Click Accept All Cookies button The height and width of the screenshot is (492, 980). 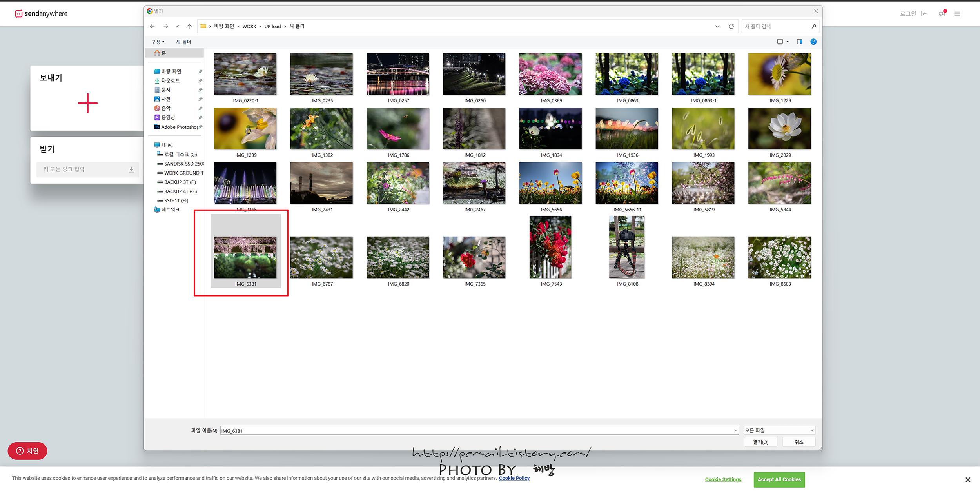coord(779,479)
